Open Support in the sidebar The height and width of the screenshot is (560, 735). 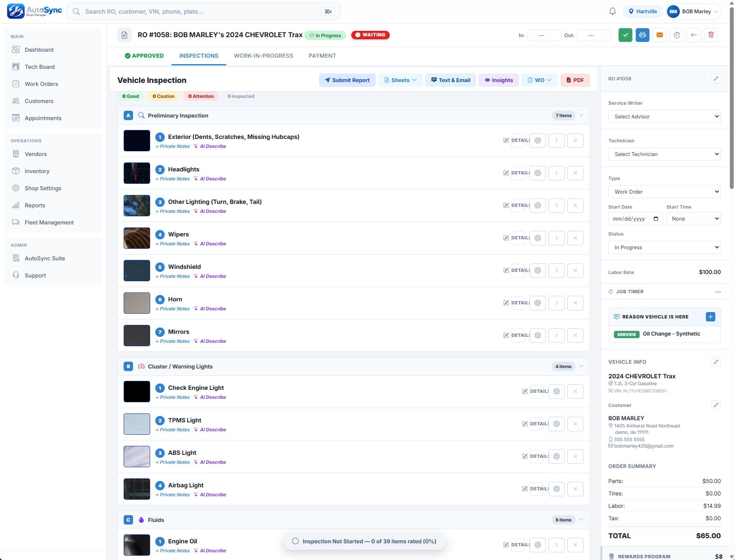click(53, 275)
